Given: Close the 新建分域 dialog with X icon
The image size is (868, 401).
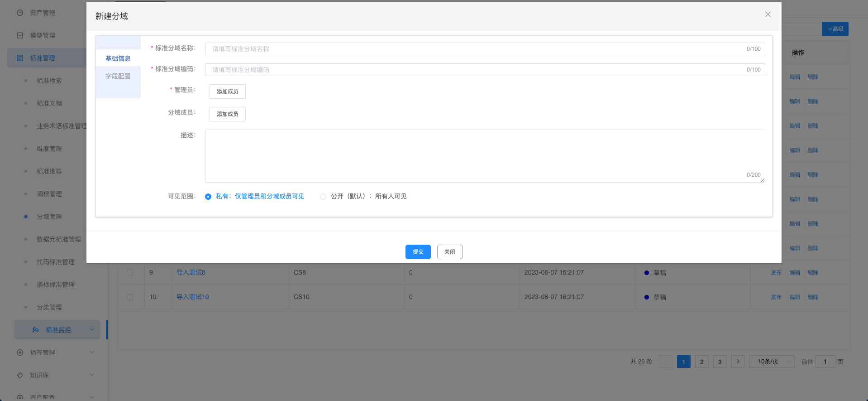Looking at the screenshot, I should pos(768,14).
